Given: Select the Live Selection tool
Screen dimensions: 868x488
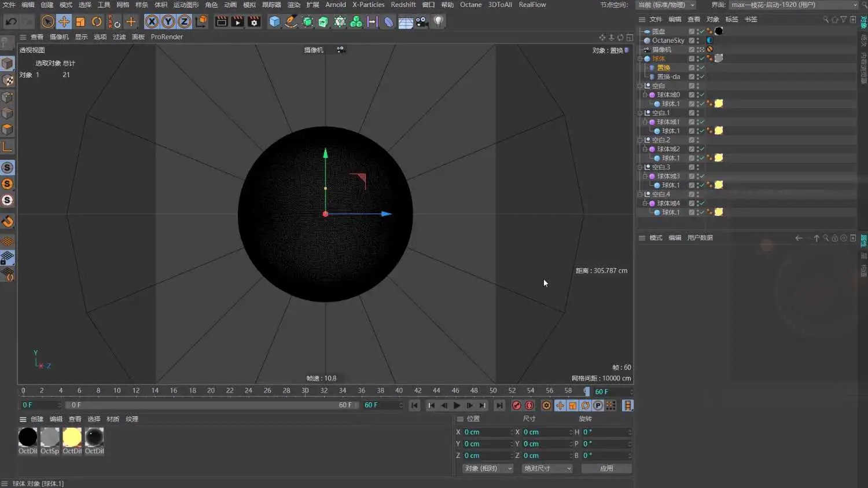Looking at the screenshot, I should click(47, 22).
